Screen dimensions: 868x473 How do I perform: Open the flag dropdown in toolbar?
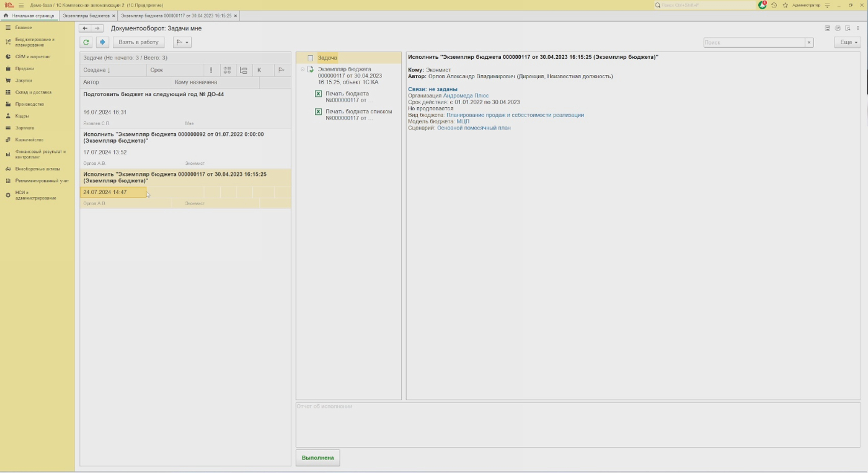[182, 42]
